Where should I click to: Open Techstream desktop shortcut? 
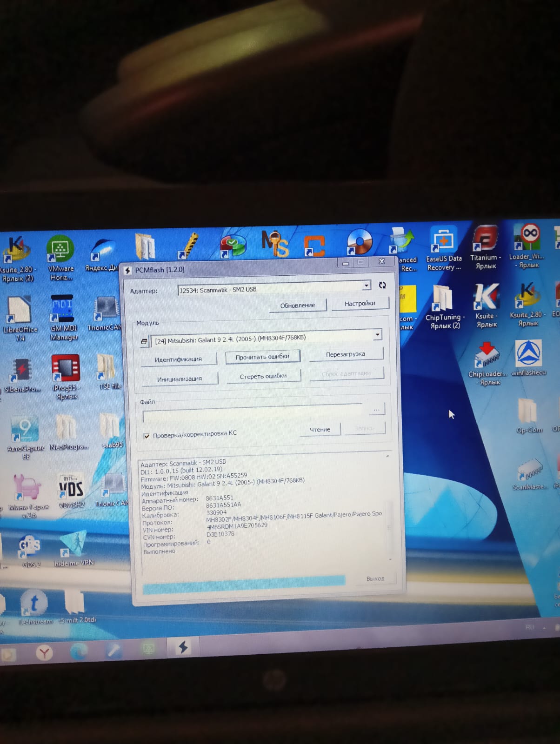[x=34, y=604]
